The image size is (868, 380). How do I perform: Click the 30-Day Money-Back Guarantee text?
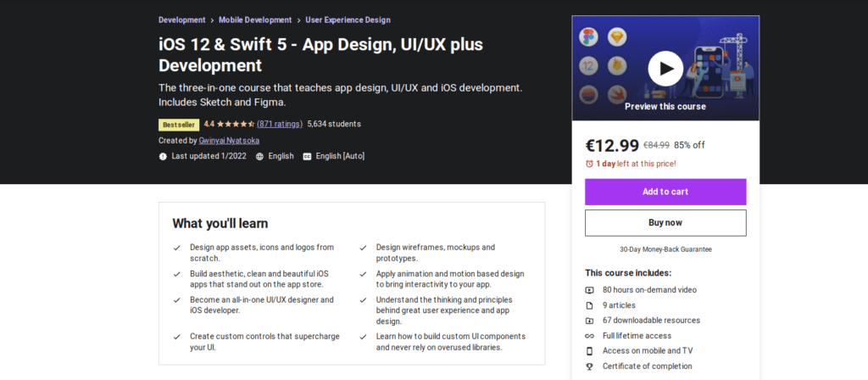(665, 249)
